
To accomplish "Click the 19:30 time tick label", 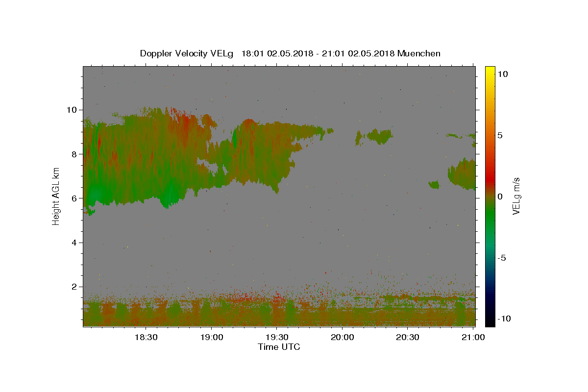I will point(276,337).
